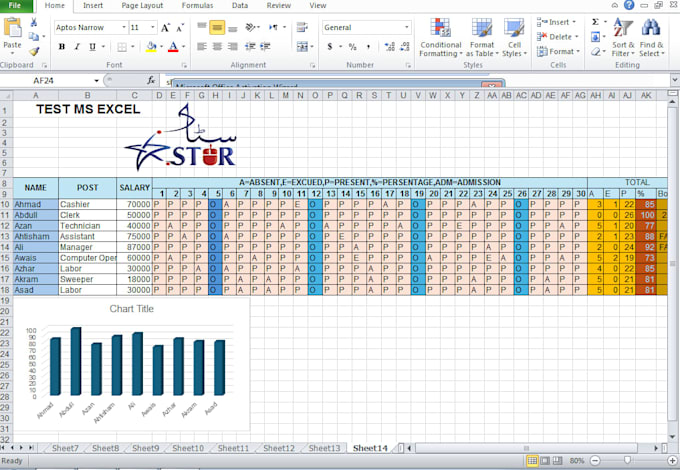Open Format as Table gallery
Image resolution: width=680 pixels, height=470 pixels.
tap(482, 37)
